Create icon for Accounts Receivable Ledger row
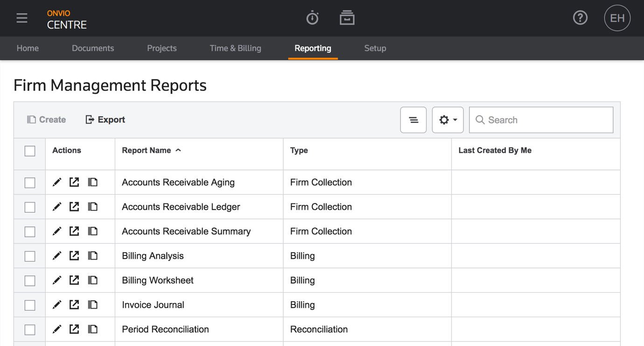644x346 pixels. pyautogui.click(x=93, y=206)
